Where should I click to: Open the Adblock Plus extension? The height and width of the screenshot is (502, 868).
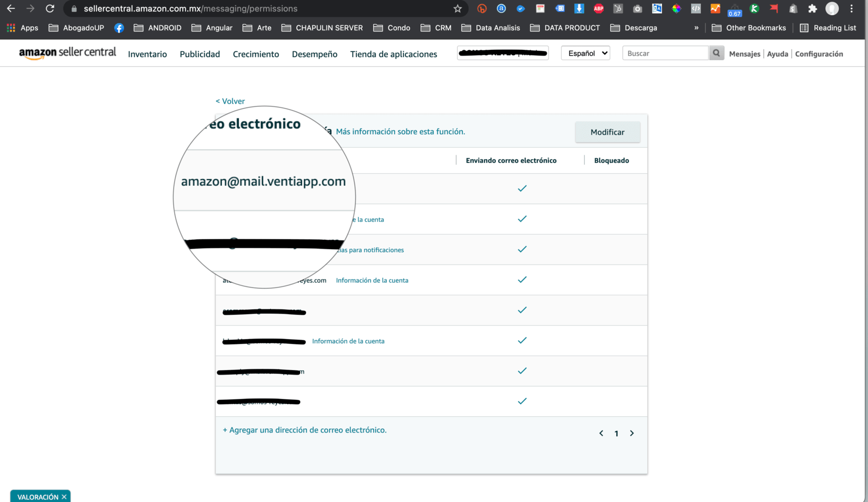click(x=599, y=9)
